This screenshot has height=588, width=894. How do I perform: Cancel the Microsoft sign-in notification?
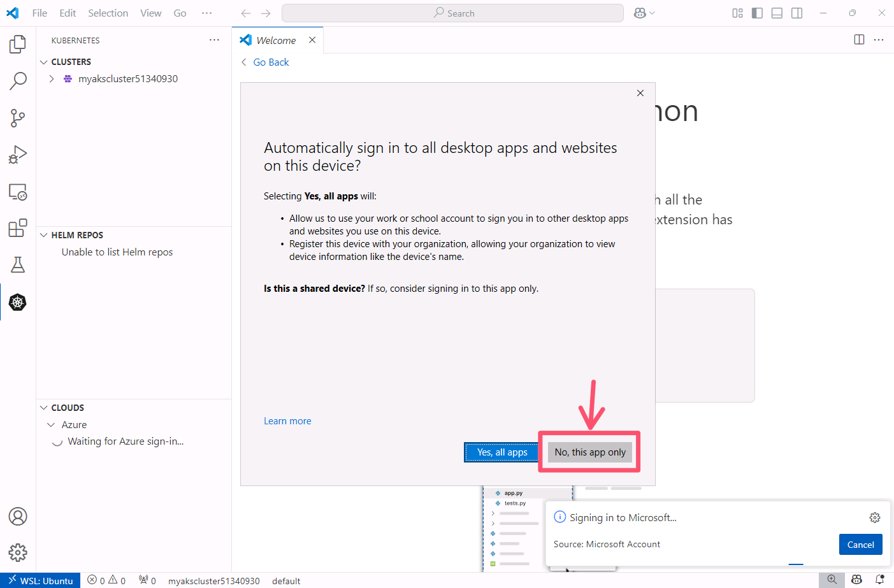click(860, 545)
